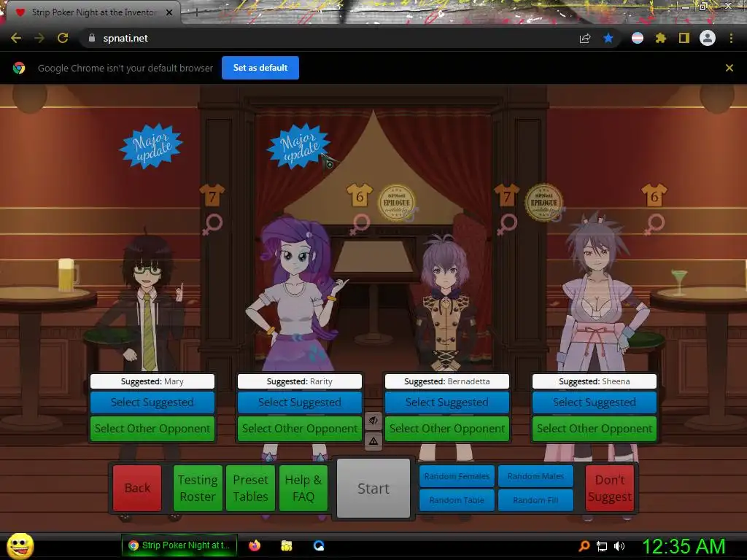The width and height of the screenshot is (747, 560).
Task: Click Rarity's female gender symbol
Action: pyautogui.click(x=360, y=225)
